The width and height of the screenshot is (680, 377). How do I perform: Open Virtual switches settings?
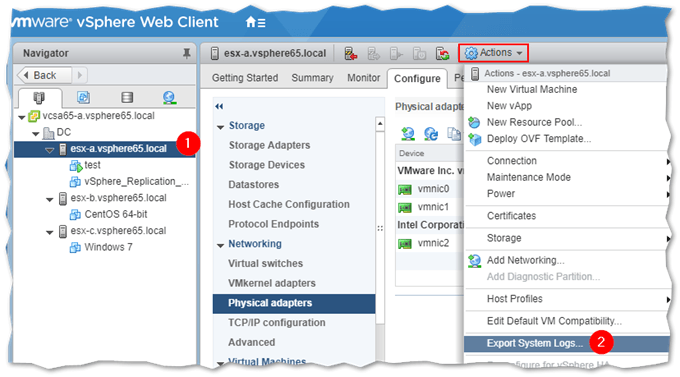coord(265,264)
